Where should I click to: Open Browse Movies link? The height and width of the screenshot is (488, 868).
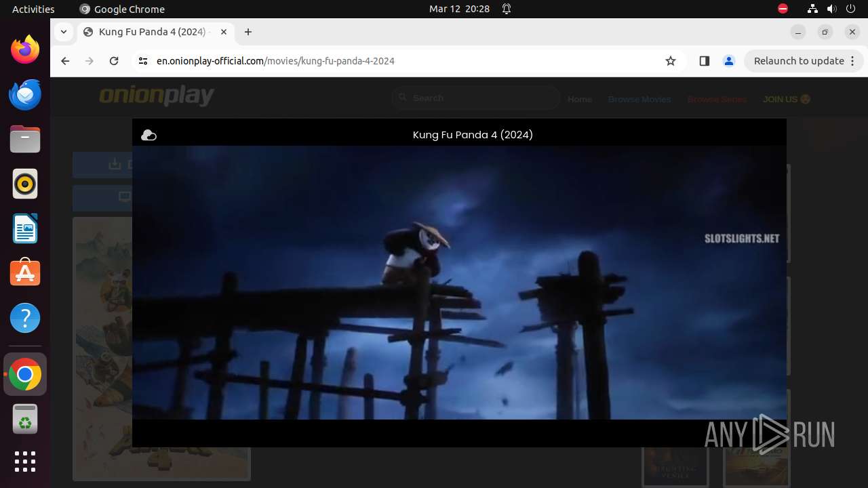(x=639, y=99)
